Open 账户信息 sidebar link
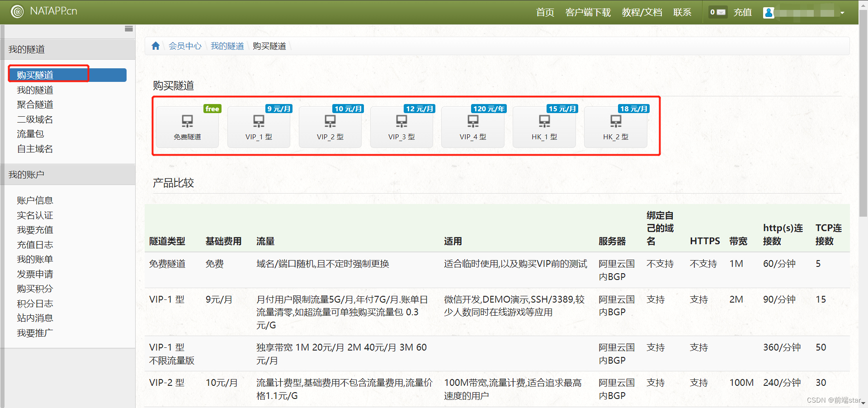 (x=35, y=200)
